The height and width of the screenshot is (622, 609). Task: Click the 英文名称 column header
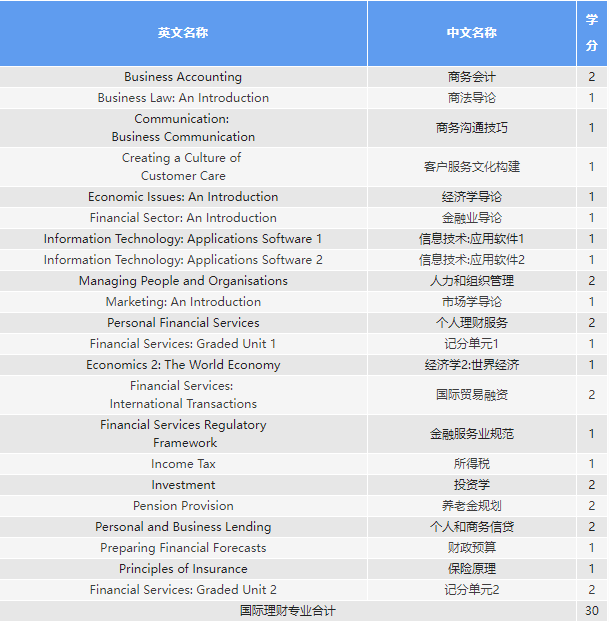(x=183, y=33)
